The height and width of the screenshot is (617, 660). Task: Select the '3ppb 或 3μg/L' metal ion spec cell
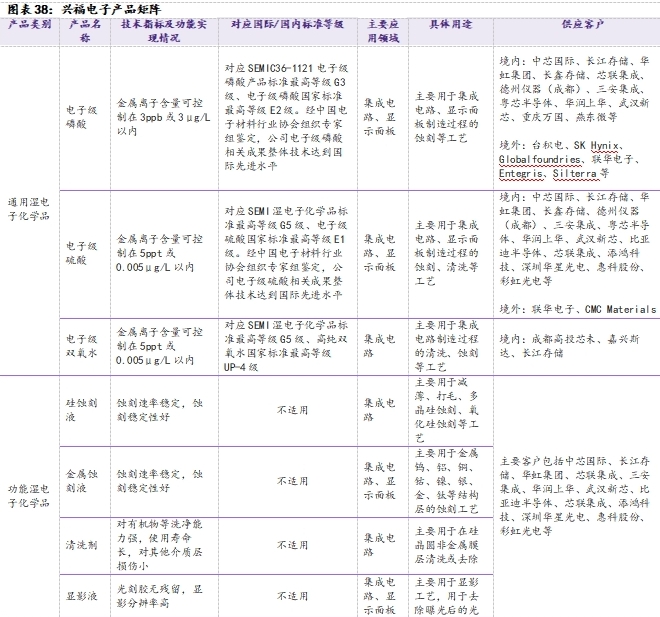coord(164,117)
